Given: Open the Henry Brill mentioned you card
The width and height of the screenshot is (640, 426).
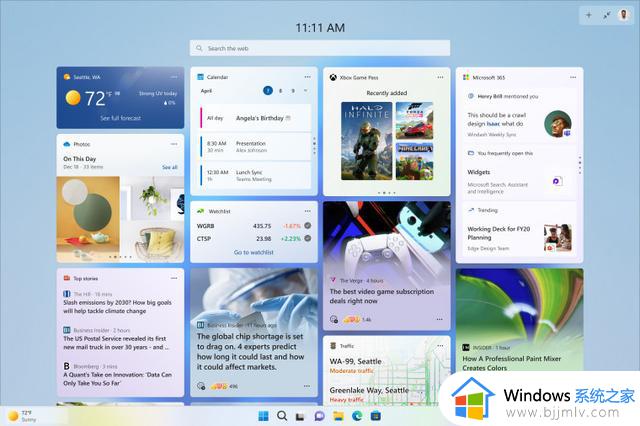Looking at the screenshot, I should pos(519,115).
